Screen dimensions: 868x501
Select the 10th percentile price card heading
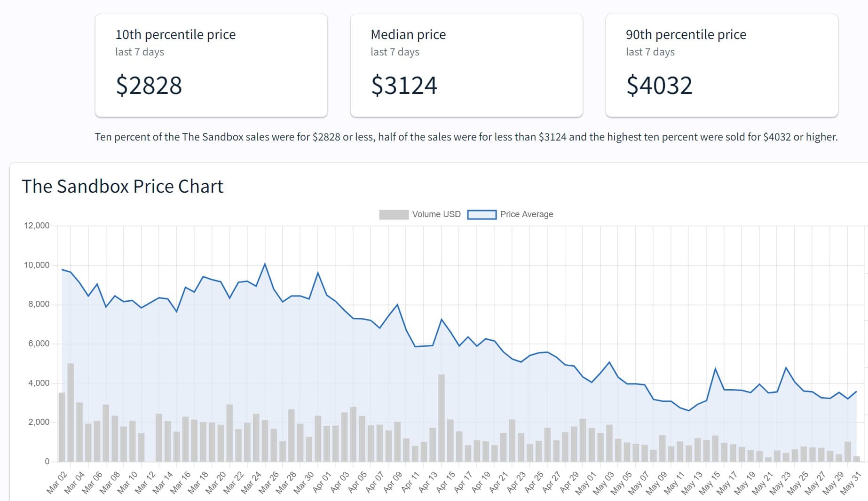[175, 35]
